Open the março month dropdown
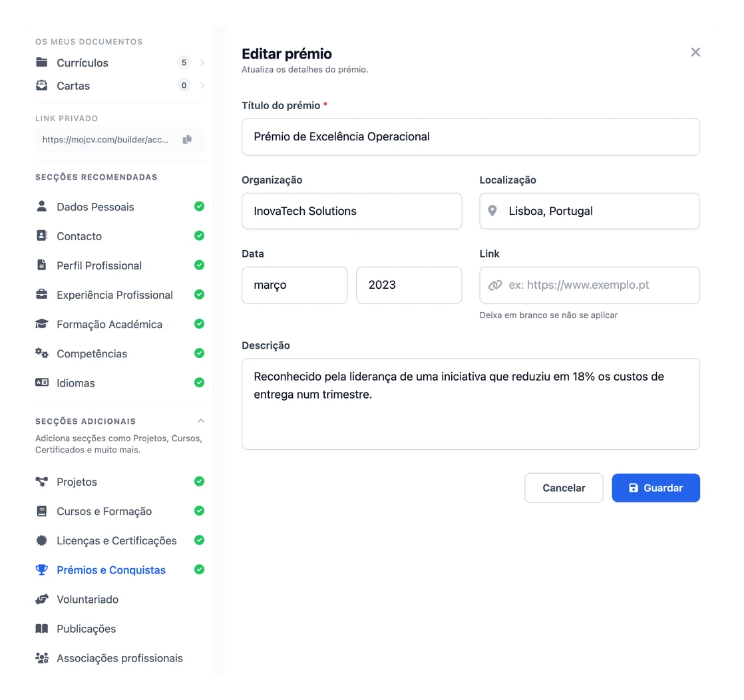This screenshot has height=700, width=744. [294, 285]
